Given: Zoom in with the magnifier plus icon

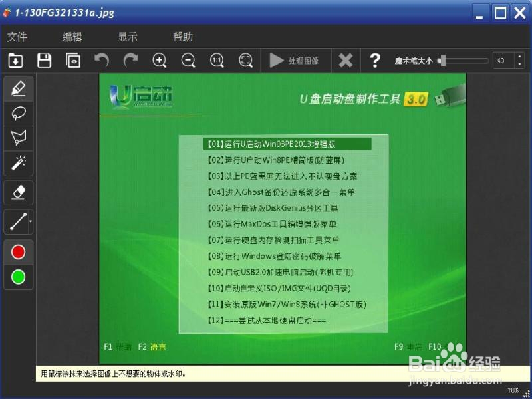Looking at the screenshot, I should [160, 61].
